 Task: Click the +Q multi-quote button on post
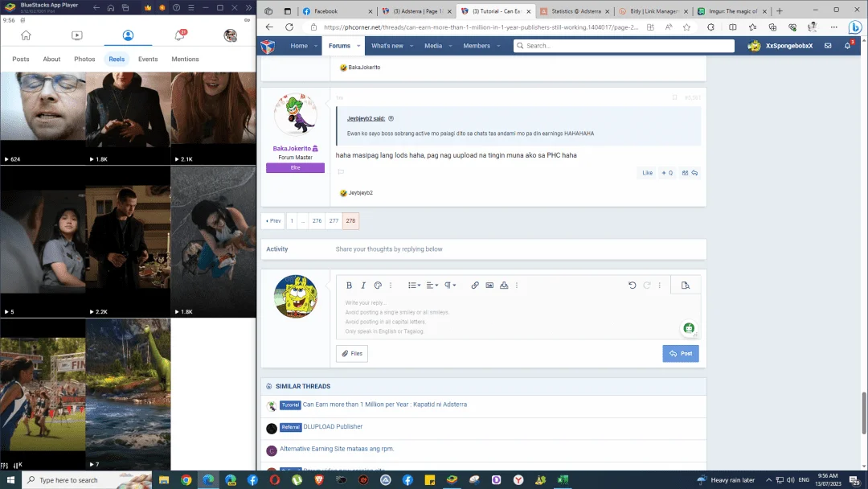(668, 173)
